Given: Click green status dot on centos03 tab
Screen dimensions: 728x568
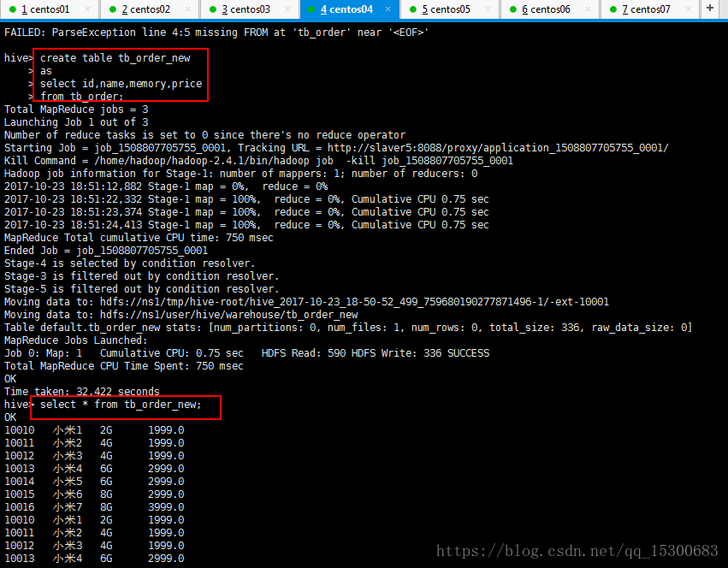Looking at the screenshot, I should [x=213, y=9].
